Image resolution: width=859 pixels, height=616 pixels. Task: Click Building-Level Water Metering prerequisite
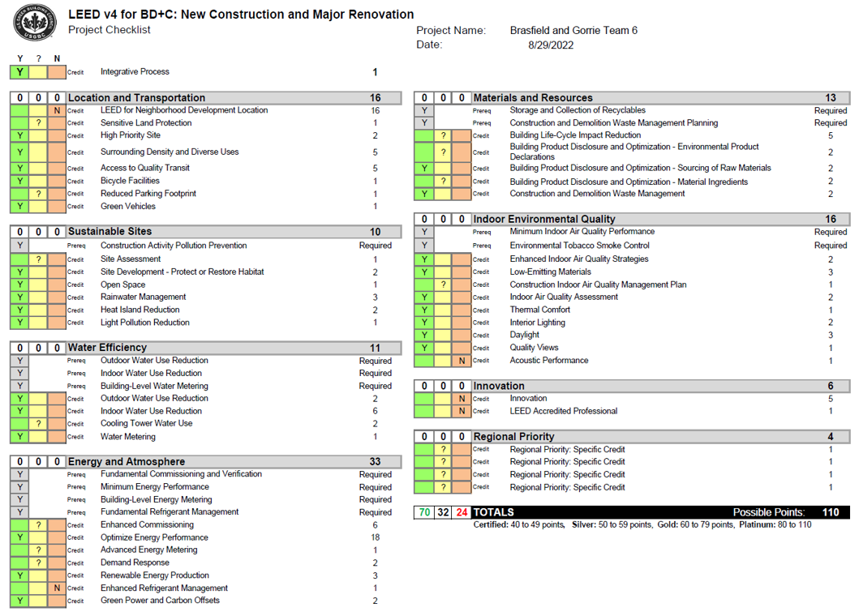point(154,386)
